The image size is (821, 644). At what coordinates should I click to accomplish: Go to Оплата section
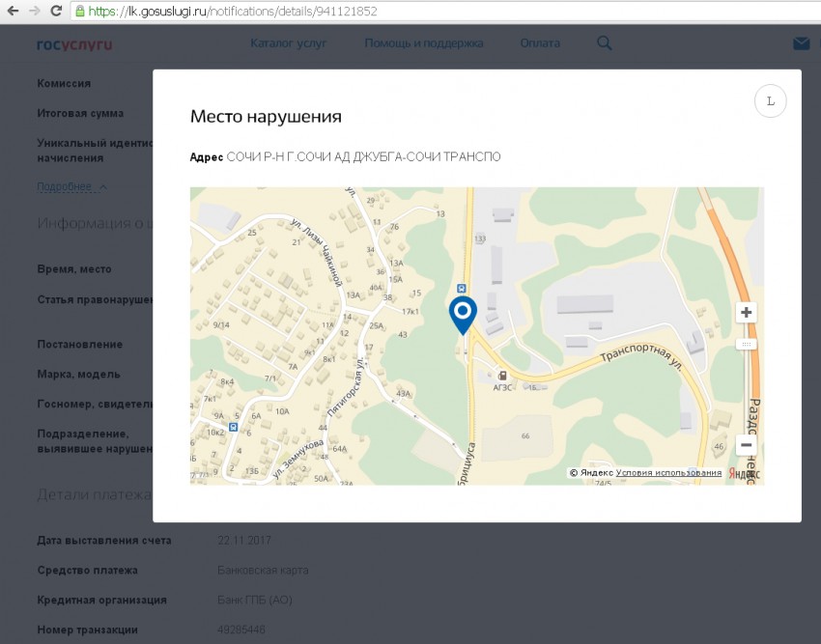[539, 43]
